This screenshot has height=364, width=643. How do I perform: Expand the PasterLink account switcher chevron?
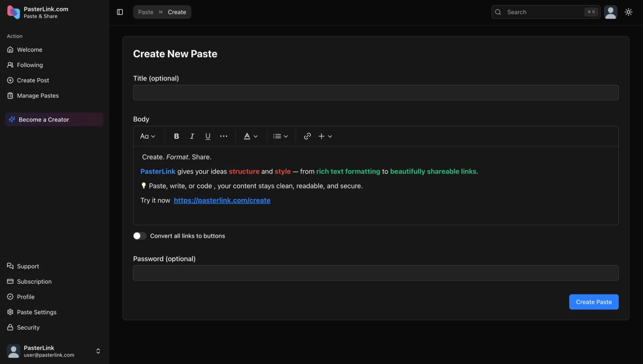(98, 351)
